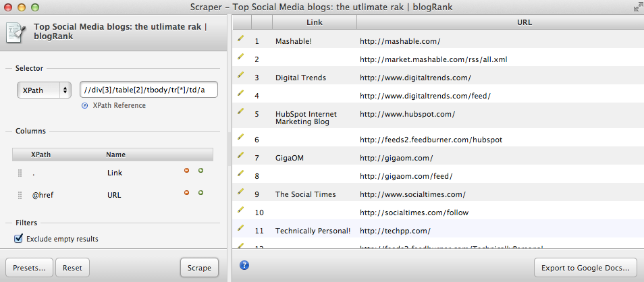This screenshot has height=282, width=644.
Task: Click the XPath Reference help icon
Action: 84,105
